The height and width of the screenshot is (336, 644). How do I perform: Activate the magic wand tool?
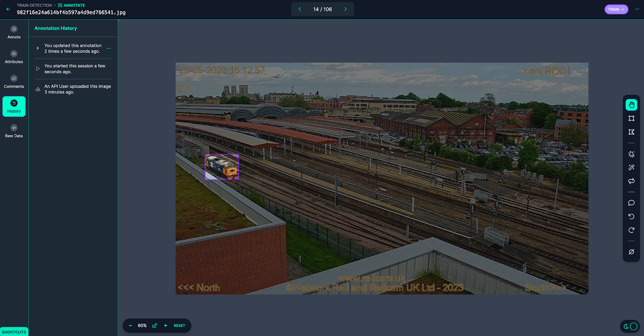click(631, 168)
